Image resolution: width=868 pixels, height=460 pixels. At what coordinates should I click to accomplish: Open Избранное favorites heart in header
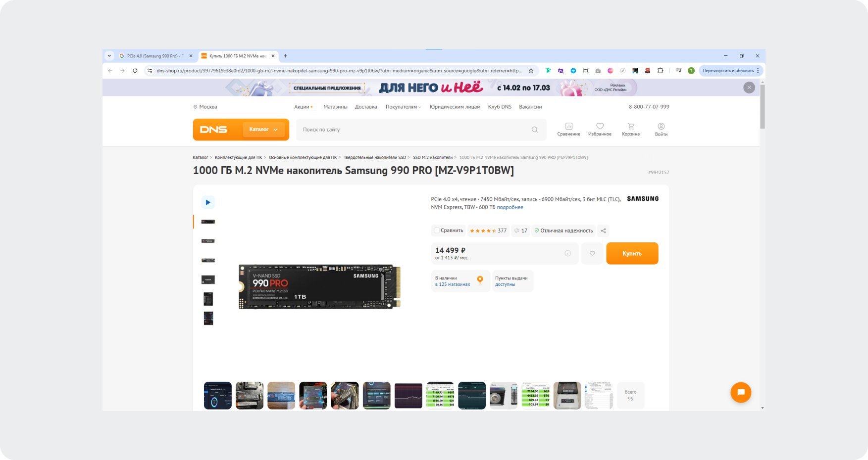[600, 129]
